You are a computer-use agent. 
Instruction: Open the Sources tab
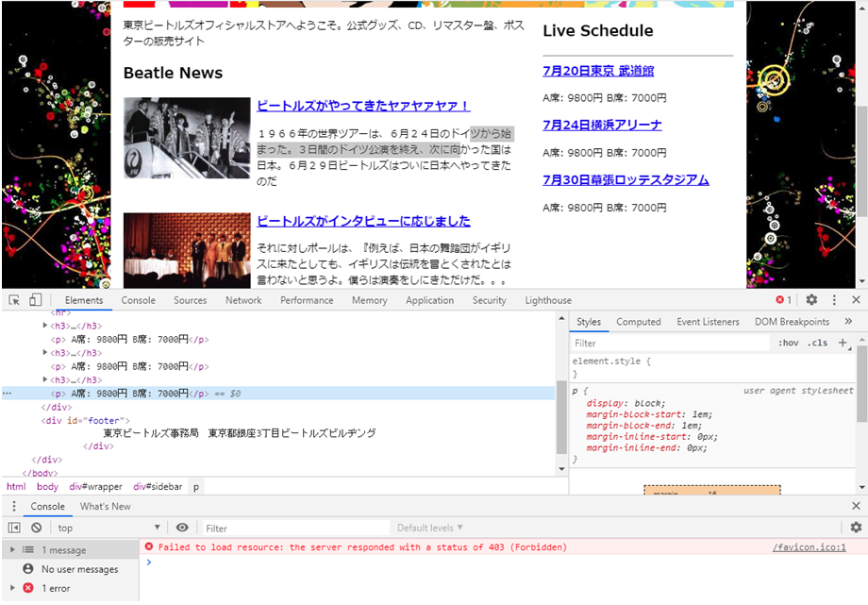point(190,300)
